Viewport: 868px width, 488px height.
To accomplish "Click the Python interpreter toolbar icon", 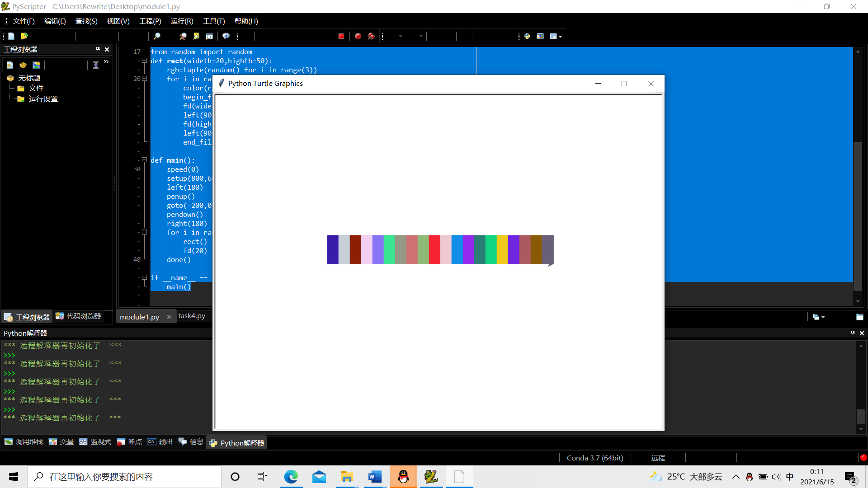I will [527, 36].
